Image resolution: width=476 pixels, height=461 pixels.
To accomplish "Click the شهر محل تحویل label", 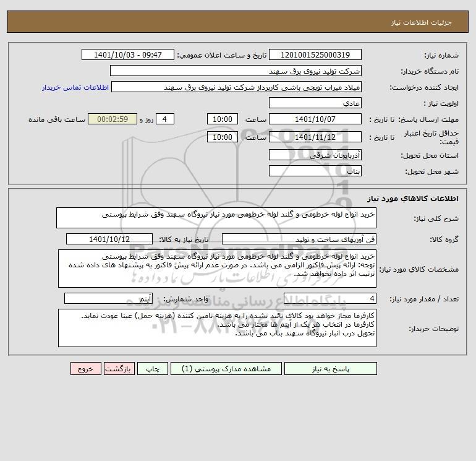I will [431, 171].
